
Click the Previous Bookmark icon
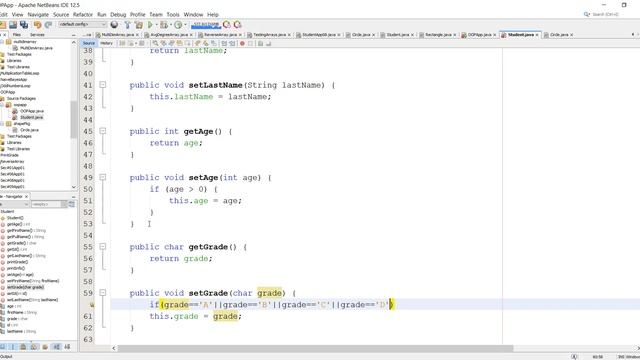tap(197, 43)
